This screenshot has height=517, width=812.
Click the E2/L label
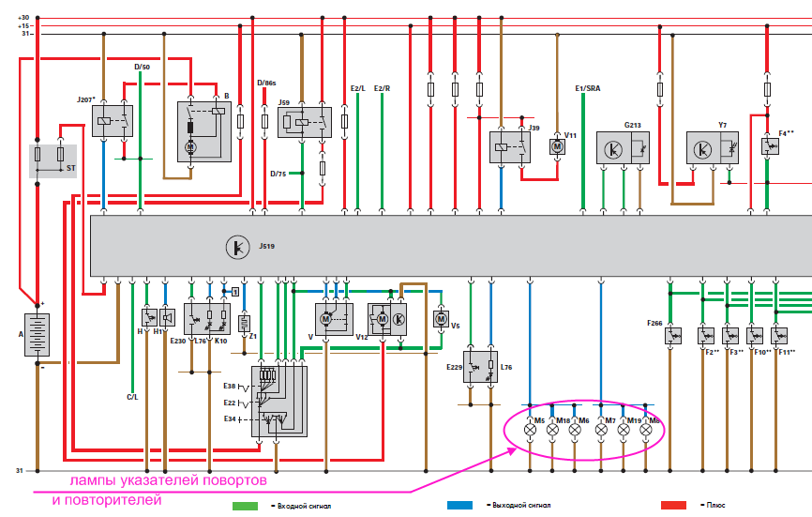[358, 88]
